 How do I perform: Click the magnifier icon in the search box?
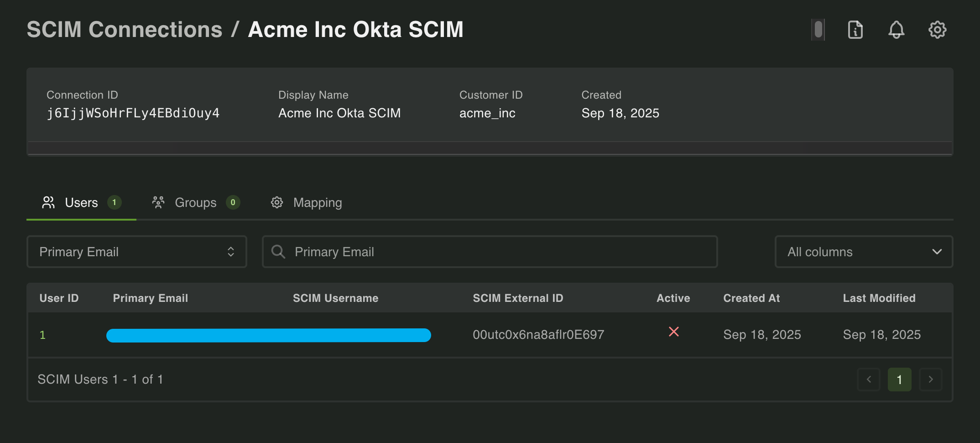click(278, 252)
